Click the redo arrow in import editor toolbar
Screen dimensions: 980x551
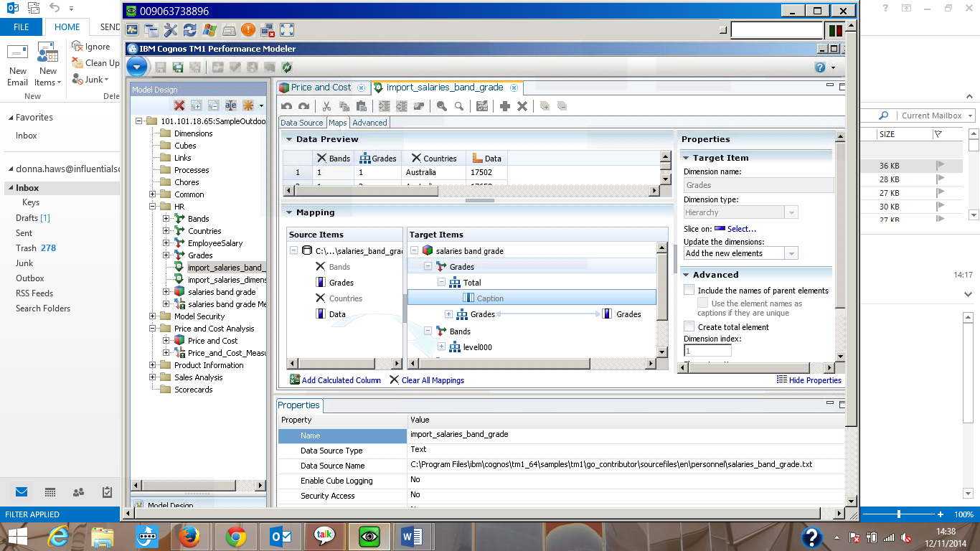(x=303, y=106)
